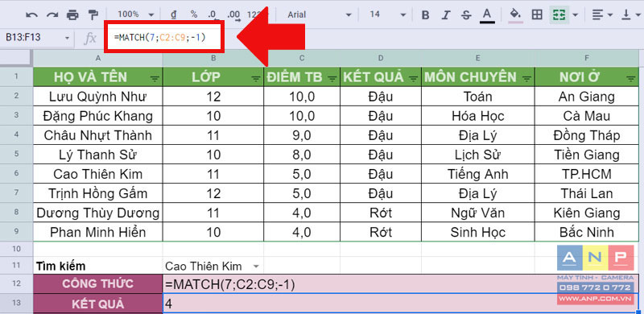Open the vertical align menu
This screenshot has width=644, height=314.
click(631, 15)
